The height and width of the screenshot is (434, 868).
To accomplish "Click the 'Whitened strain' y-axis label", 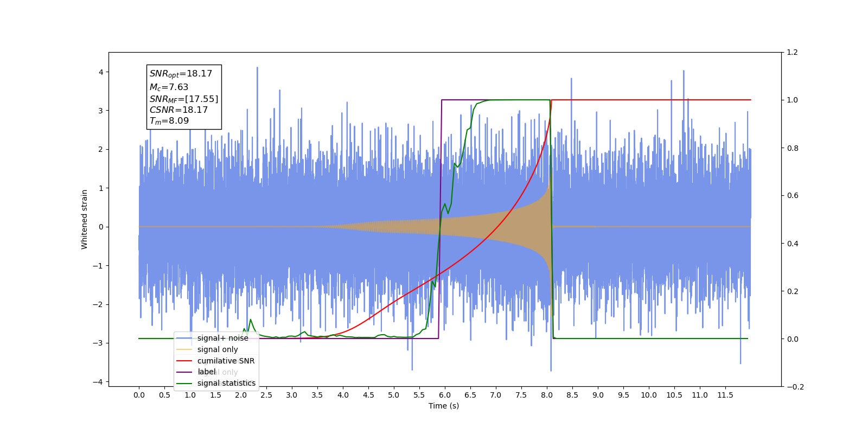I will (84, 219).
